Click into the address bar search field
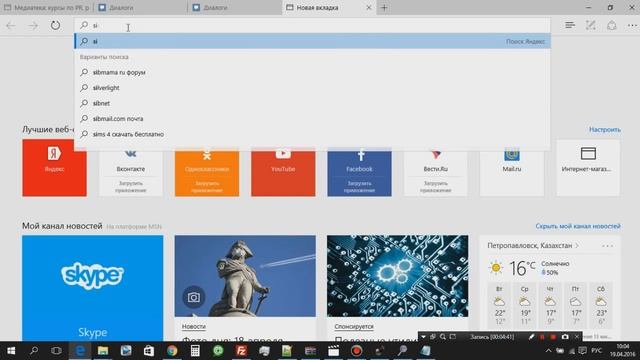The width and height of the screenshot is (640, 360). [x=312, y=25]
